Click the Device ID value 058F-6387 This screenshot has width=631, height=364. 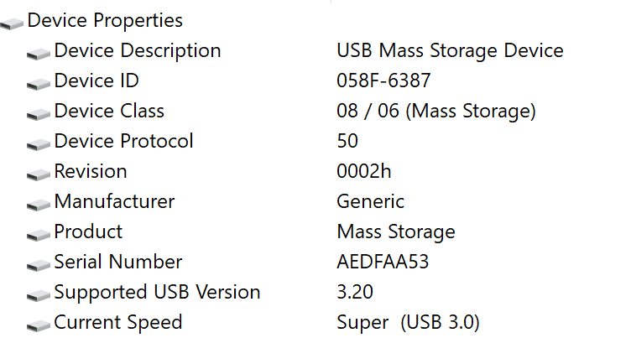click(x=383, y=81)
